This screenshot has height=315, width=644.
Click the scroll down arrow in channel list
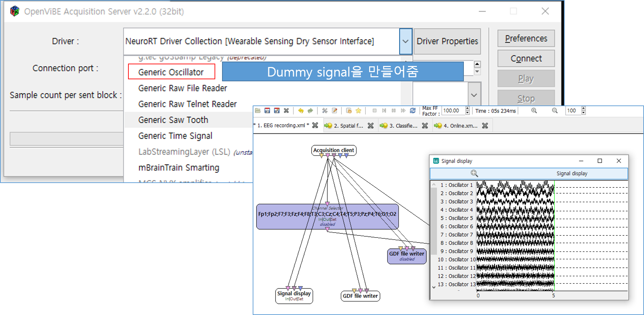pos(434,287)
